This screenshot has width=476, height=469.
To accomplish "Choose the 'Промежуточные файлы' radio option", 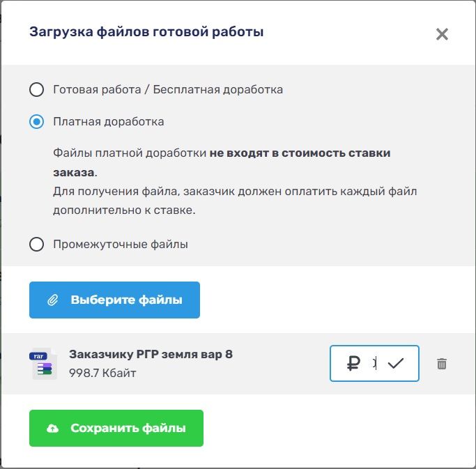I will point(36,245).
